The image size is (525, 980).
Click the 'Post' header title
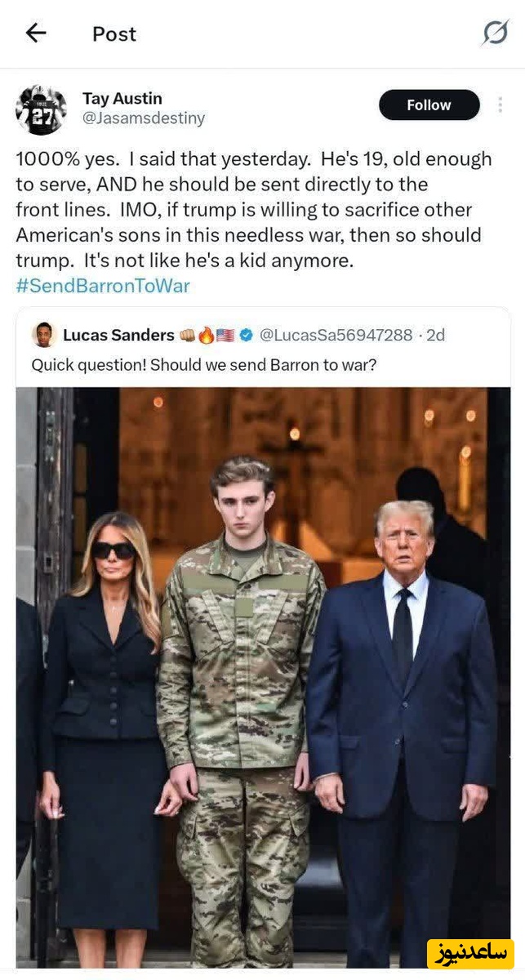[114, 33]
